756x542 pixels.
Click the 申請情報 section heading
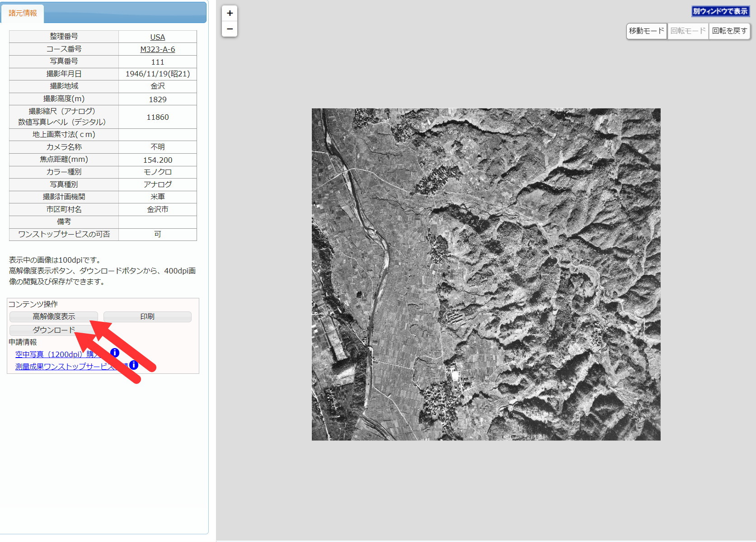(23, 342)
